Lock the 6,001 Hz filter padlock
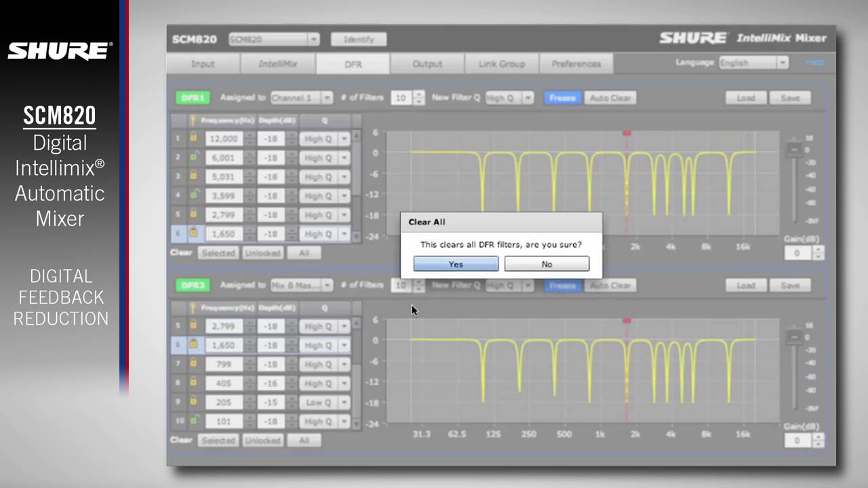This screenshot has width=868, height=488. (x=193, y=157)
